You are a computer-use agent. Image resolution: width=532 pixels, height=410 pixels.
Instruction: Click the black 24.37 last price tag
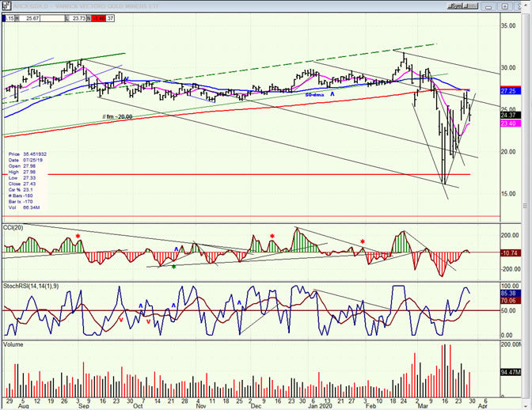(509, 115)
